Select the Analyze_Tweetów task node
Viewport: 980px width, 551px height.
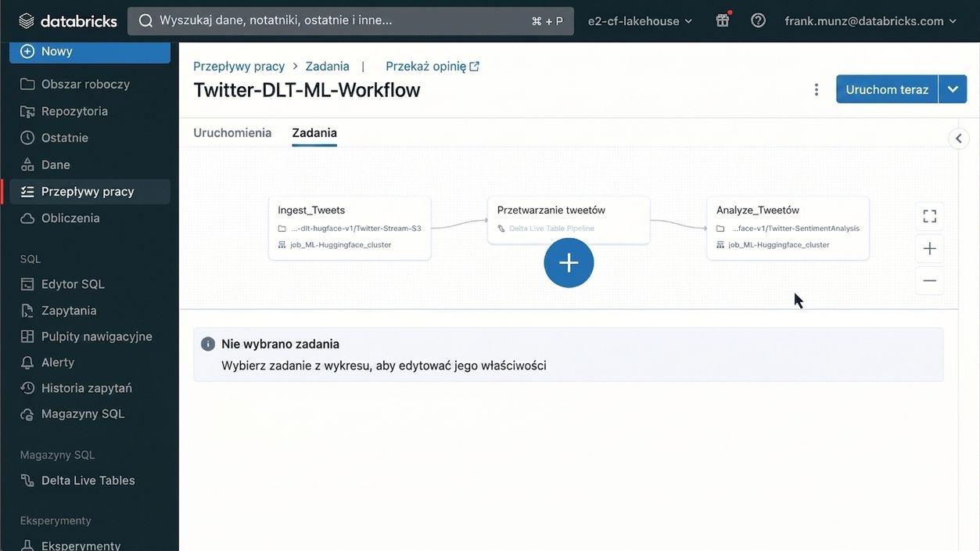tap(788, 229)
